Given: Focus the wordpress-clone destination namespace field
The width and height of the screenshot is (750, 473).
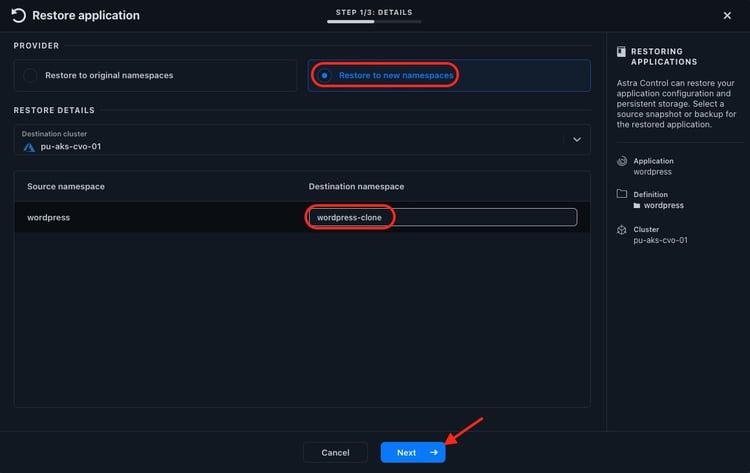Looking at the screenshot, I should click(442, 217).
